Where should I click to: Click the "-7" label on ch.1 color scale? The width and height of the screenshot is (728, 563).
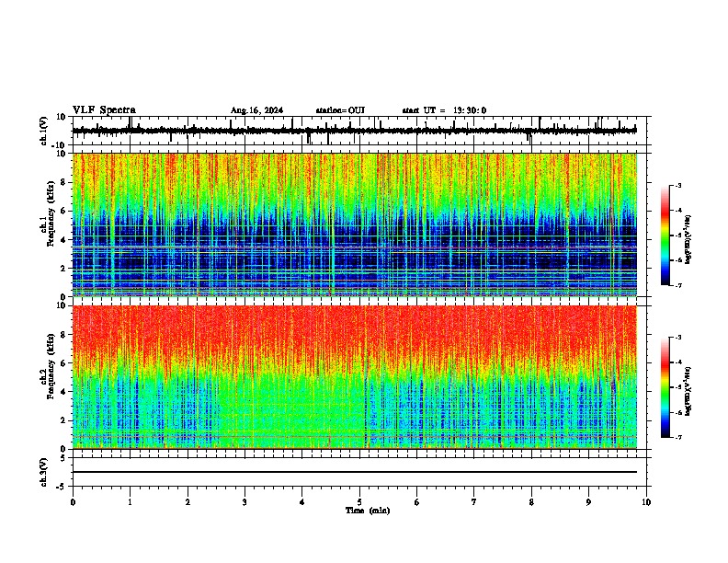[677, 285]
